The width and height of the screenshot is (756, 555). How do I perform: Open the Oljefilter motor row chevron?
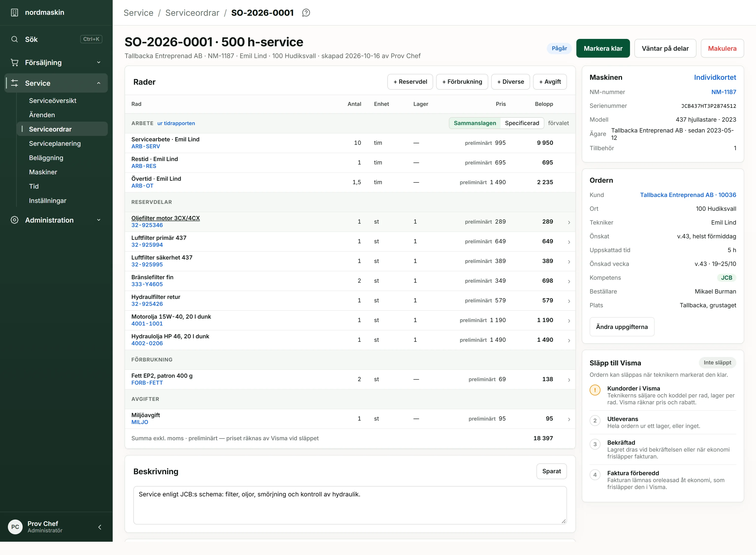569,222
